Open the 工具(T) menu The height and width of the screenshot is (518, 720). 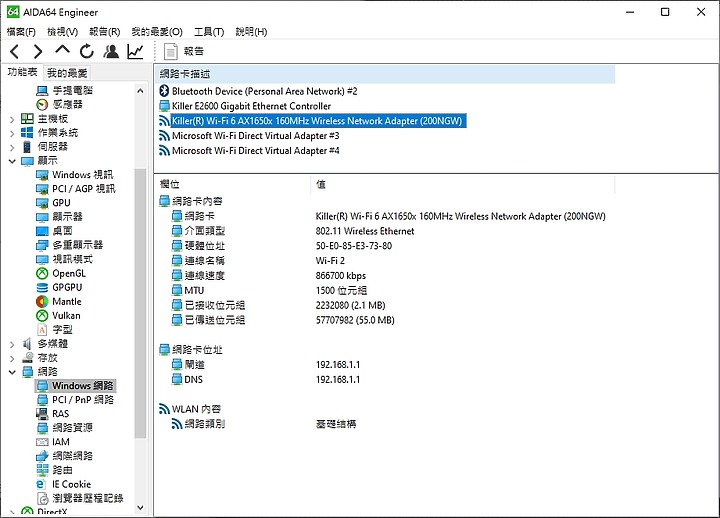coord(209,32)
